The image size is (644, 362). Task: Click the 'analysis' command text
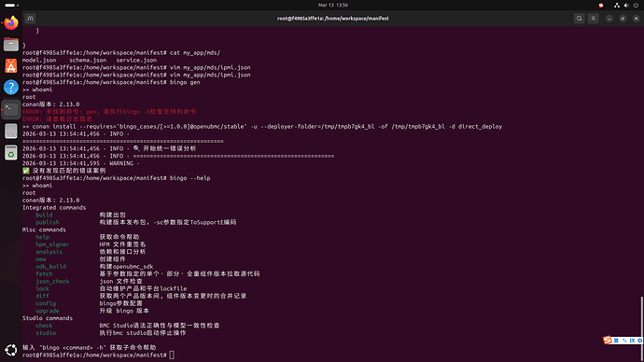[x=49, y=252]
